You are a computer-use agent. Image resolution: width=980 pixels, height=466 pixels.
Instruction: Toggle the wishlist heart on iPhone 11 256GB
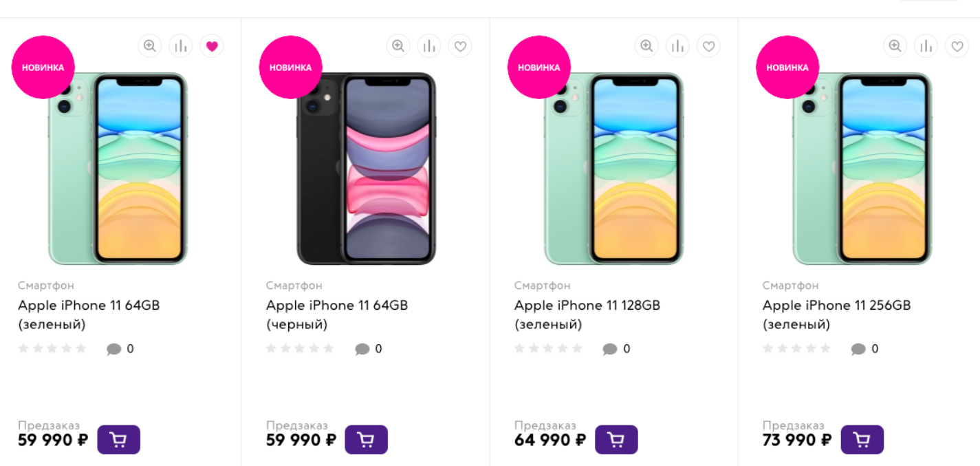[x=957, y=46]
